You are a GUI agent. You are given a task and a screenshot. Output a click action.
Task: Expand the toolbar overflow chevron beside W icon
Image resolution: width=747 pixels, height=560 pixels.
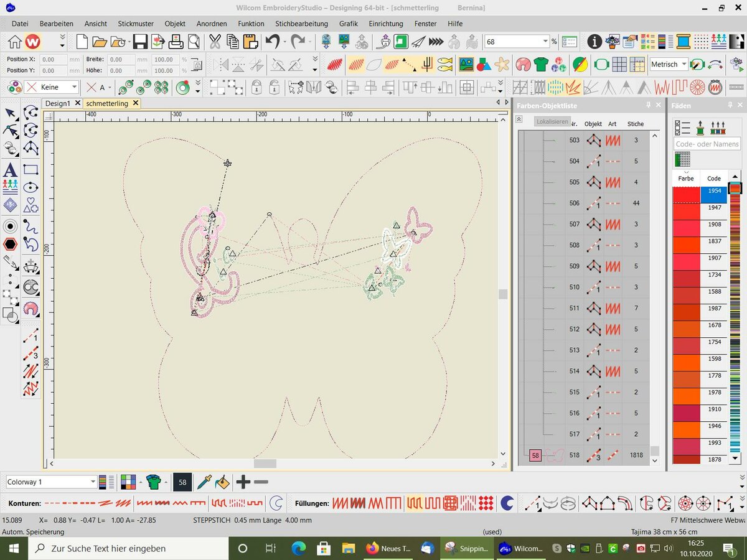click(62, 42)
